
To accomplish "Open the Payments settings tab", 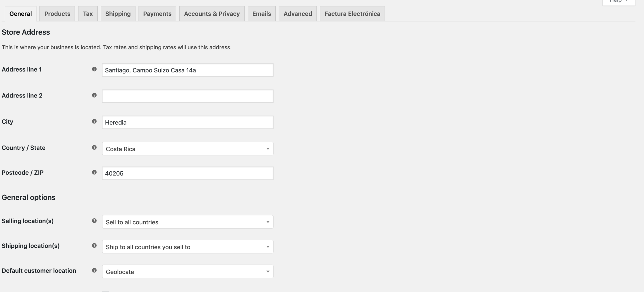I will click(157, 14).
